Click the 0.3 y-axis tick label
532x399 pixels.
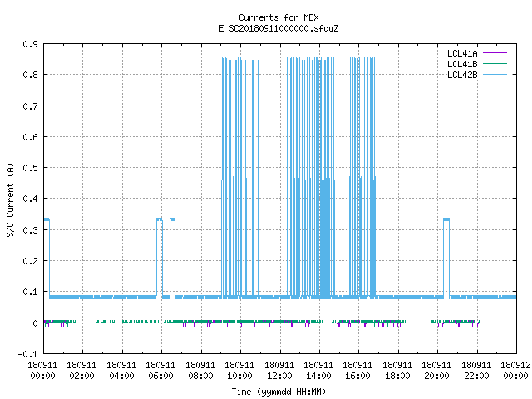coord(30,230)
